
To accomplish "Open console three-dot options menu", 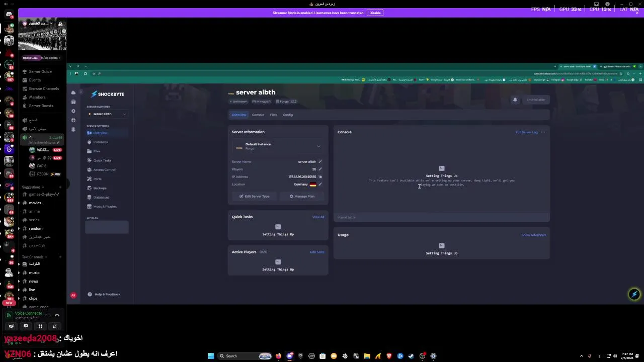I will (x=543, y=132).
